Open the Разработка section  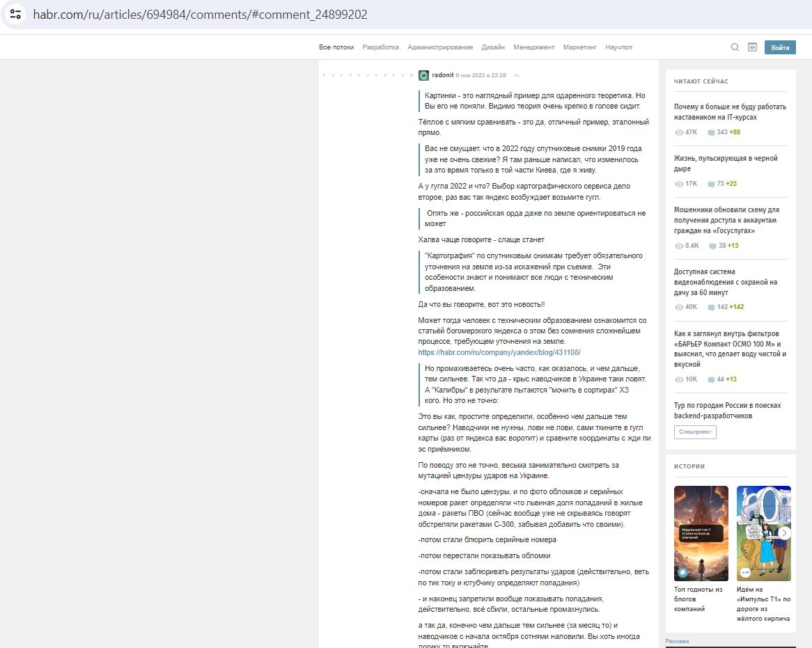(x=381, y=47)
